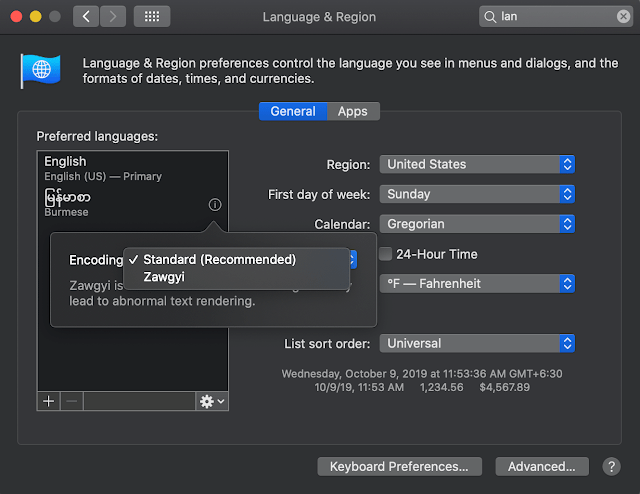Open the Calendar dropdown
This screenshot has width=640, height=494.
tap(477, 224)
